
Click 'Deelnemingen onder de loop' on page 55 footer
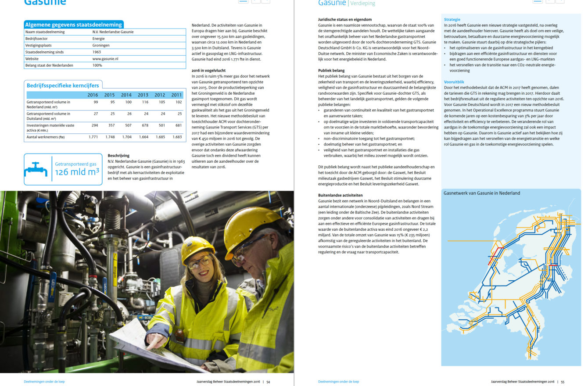click(x=338, y=382)
